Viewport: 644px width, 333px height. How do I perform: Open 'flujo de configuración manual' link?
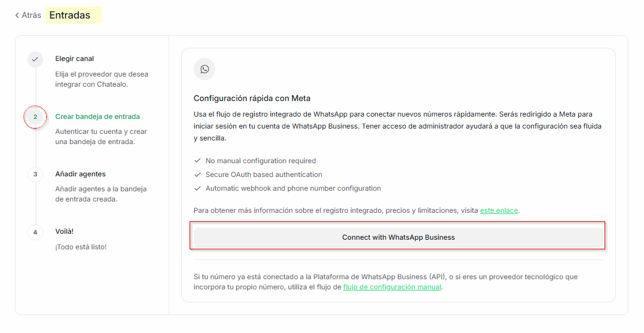pos(392,287)
